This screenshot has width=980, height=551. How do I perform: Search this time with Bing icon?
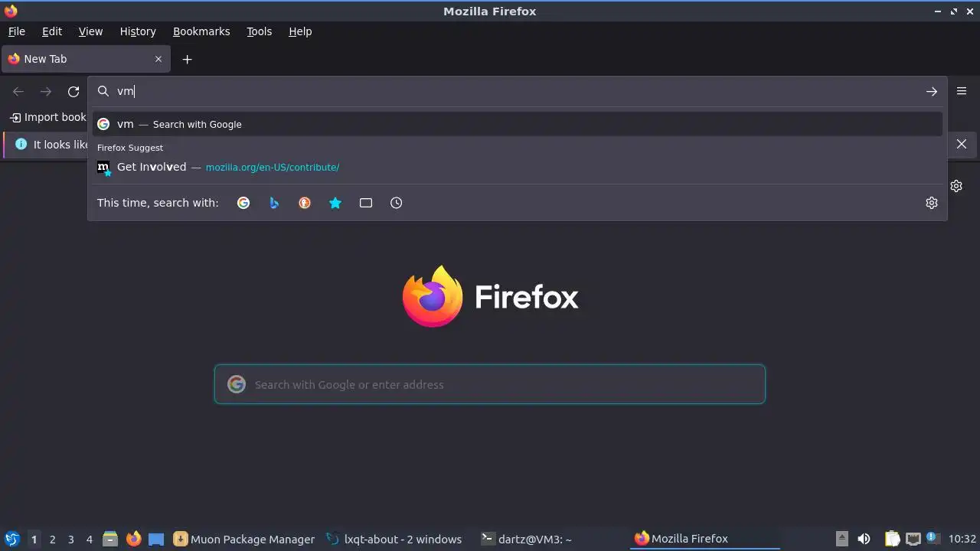(274, 203)
